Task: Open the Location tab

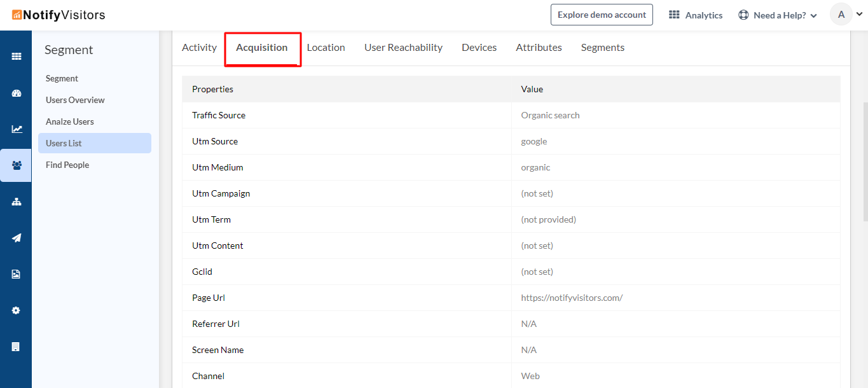Action: [x=326, y=48]
